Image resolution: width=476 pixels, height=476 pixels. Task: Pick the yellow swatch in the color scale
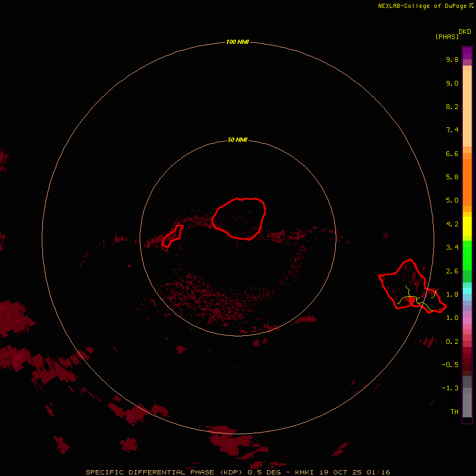tap(467, 226)
